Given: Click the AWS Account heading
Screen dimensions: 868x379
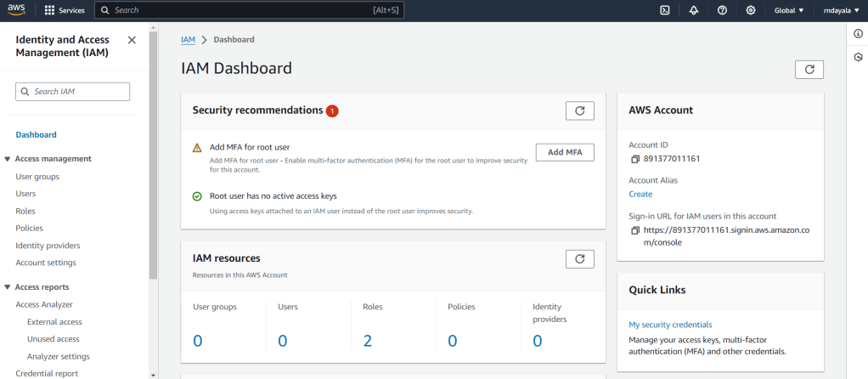Looking at the screenshot, I should pos(661,110).
